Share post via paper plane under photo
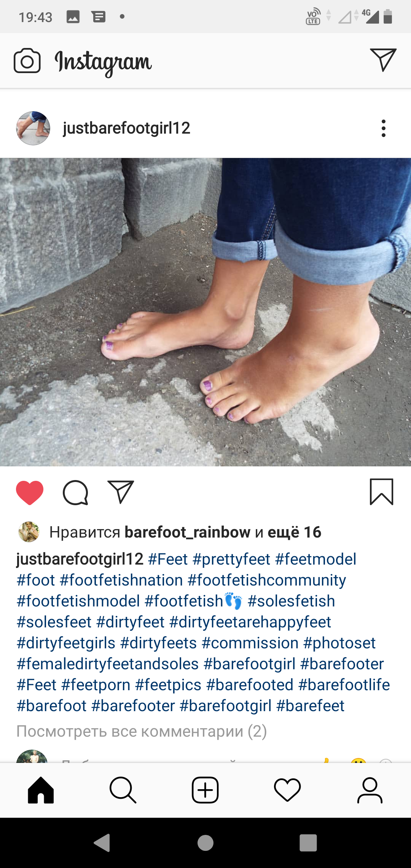The width and height of the screenshot is (411, 868). pos(121,492)
